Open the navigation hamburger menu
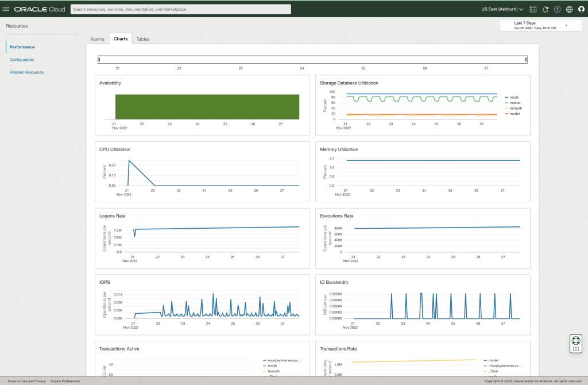 coord(7,9)
